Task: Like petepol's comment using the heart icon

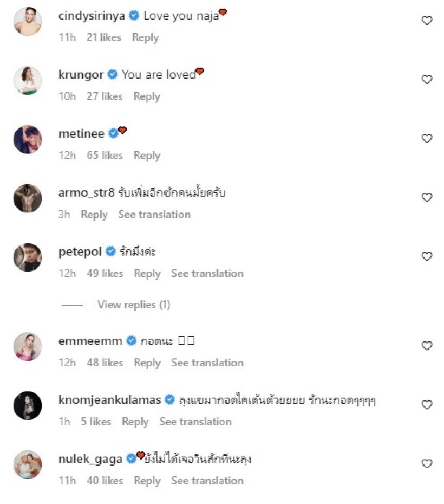Action: coord(427,256)
